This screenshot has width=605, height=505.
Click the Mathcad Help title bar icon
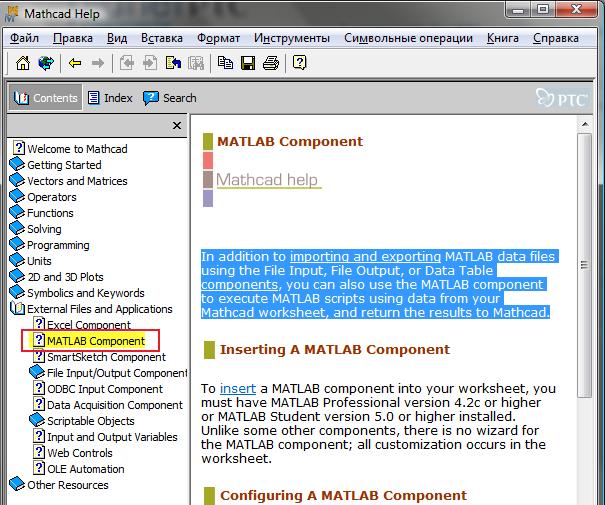(x=12, y=13)
